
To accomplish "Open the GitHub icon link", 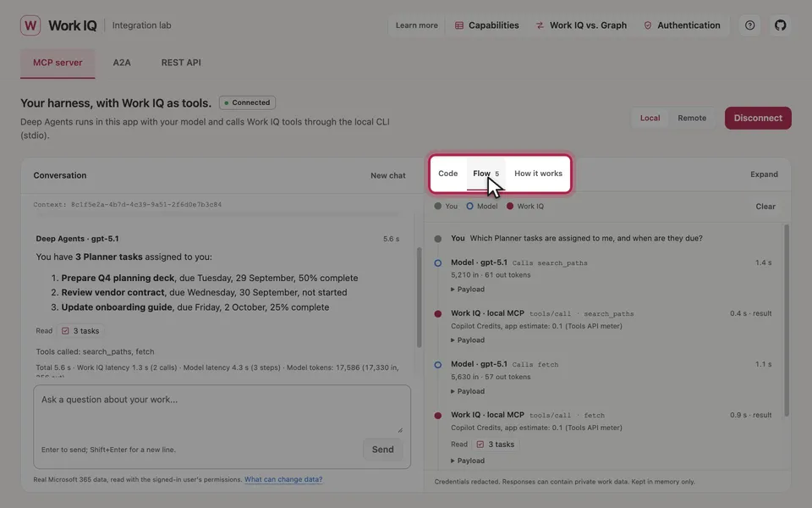I will (x=780, y=25).
